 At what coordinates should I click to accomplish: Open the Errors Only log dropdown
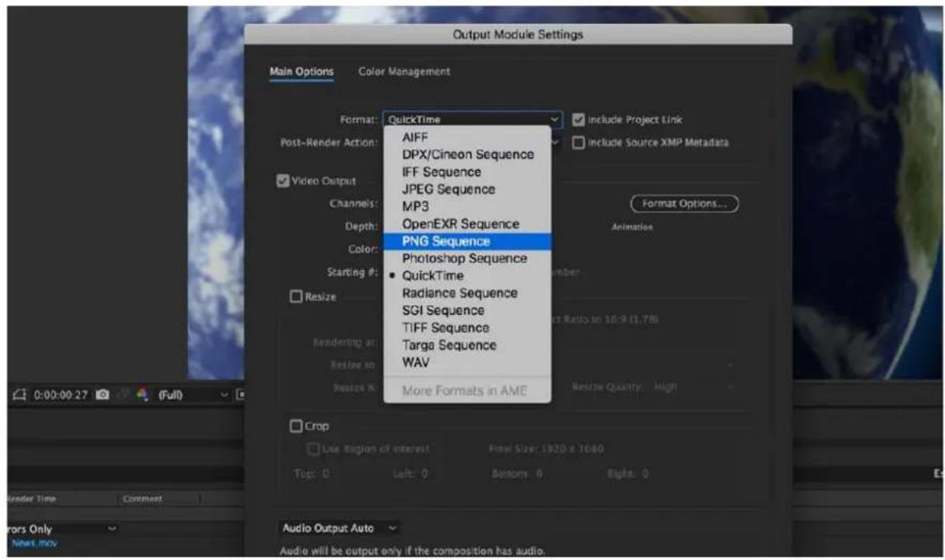pyautogui.click(x=62, y=529)
